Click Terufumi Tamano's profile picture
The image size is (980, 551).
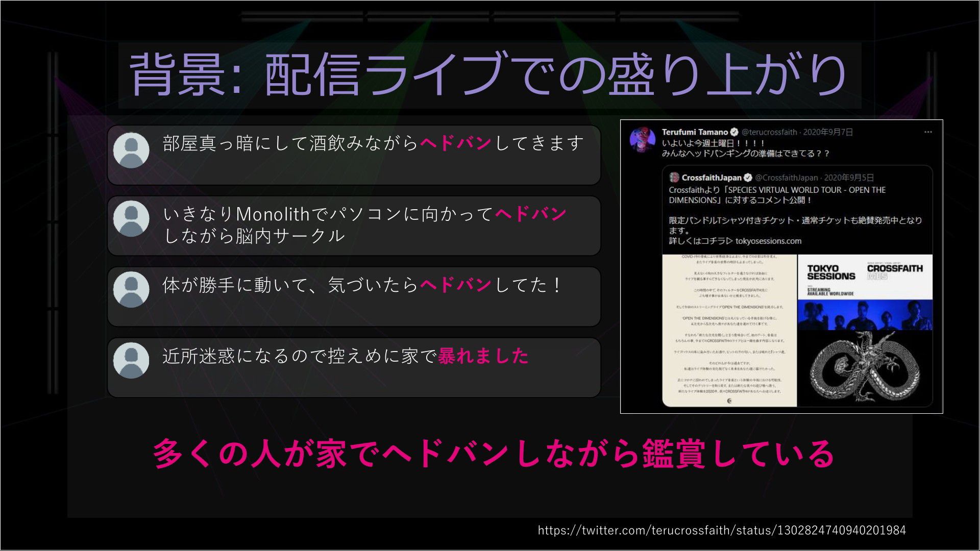643,139
